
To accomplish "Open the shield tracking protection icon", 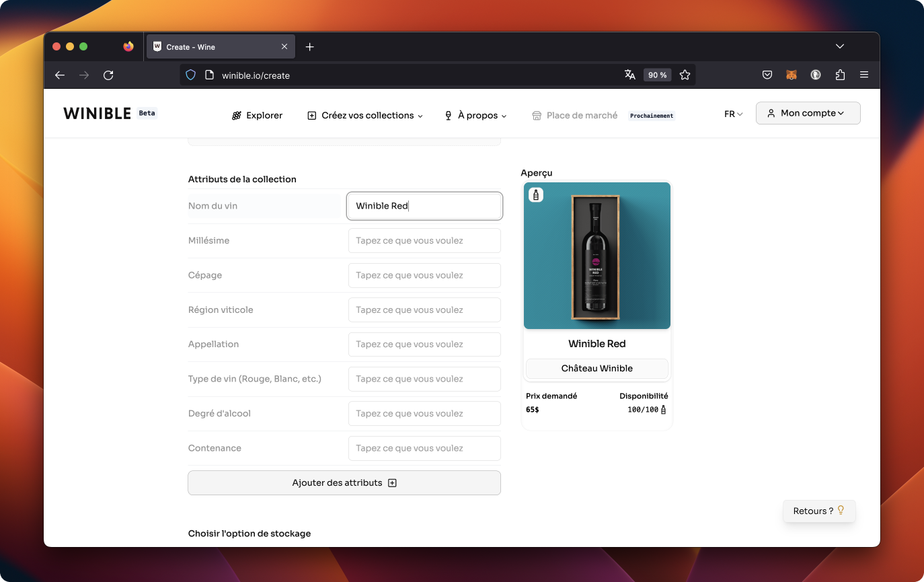I will [190, 75].
